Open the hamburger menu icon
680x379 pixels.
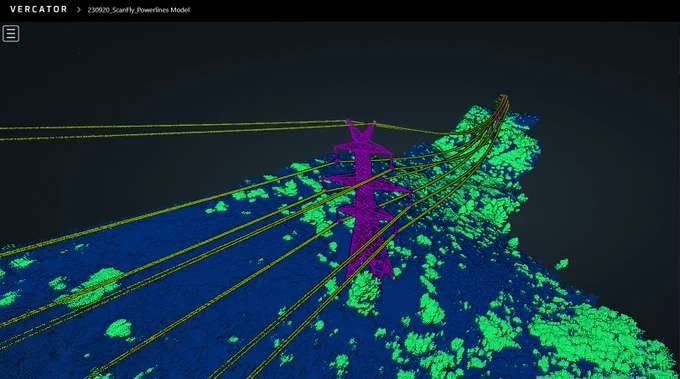[11, 33]
